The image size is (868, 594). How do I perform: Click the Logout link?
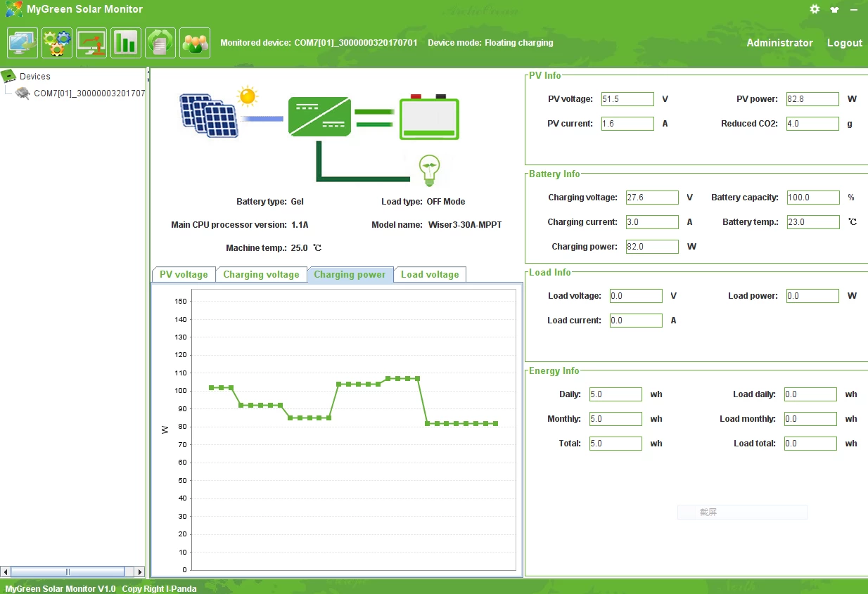845,43
